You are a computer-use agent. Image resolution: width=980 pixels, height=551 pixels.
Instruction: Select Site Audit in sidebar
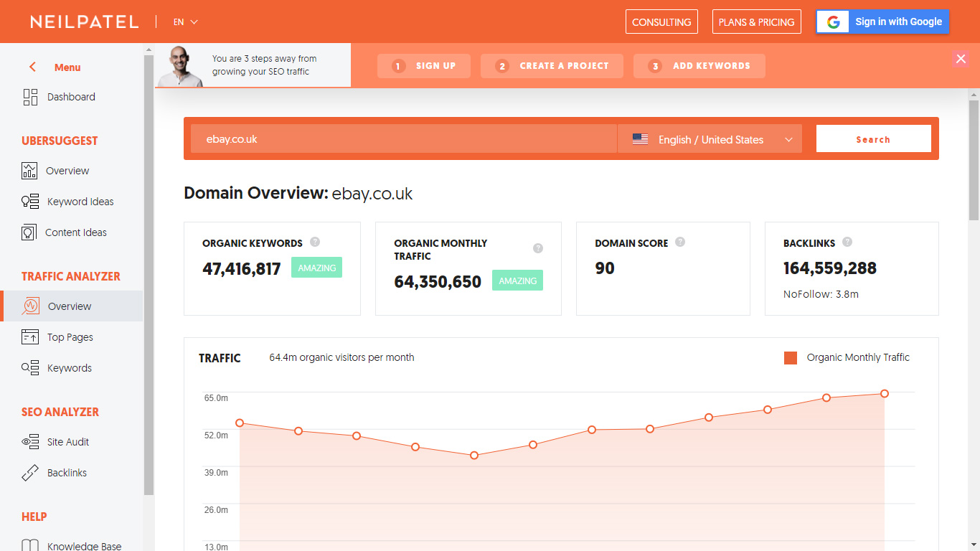[x=68, y=442]
